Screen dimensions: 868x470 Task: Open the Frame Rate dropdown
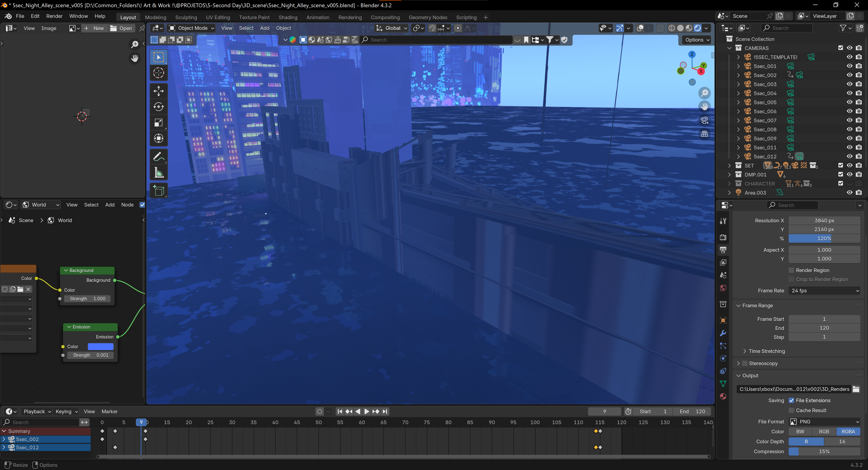tap(824, 290)
